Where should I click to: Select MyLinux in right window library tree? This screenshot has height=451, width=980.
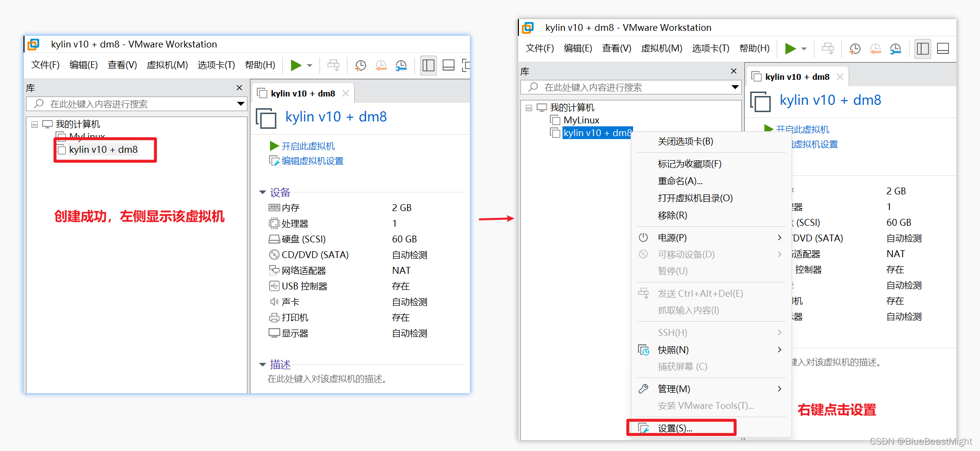(581, 120)
